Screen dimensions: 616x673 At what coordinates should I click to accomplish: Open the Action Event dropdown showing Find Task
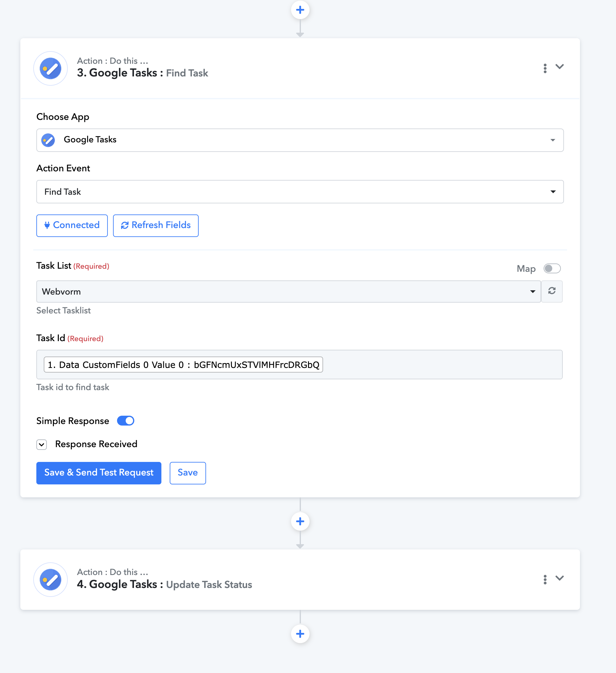300,192
